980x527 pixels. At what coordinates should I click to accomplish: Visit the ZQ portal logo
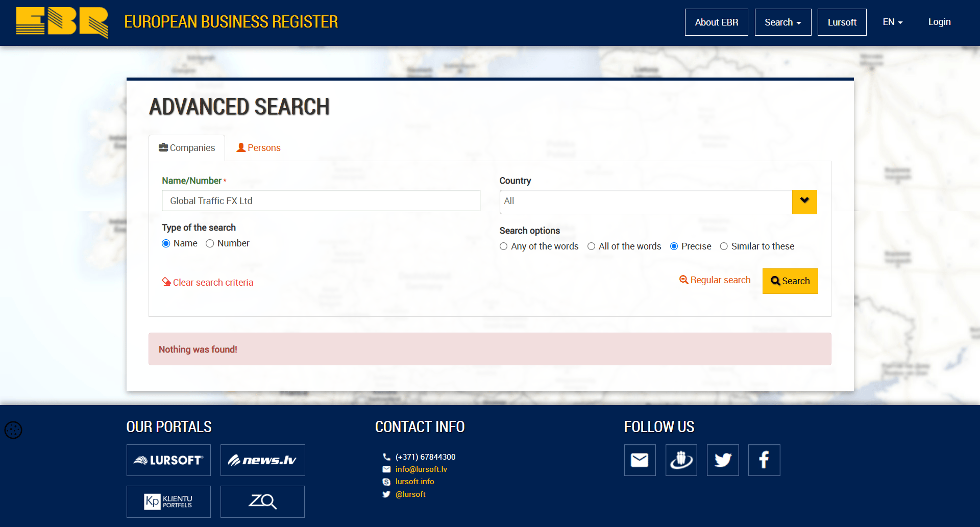[262, 501]
